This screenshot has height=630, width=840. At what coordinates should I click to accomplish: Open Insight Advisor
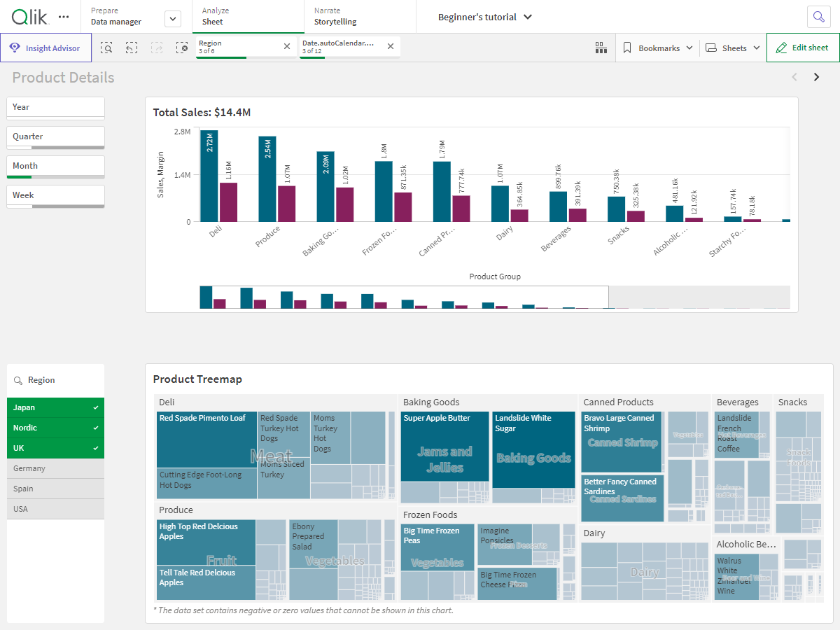coord(46,48)
